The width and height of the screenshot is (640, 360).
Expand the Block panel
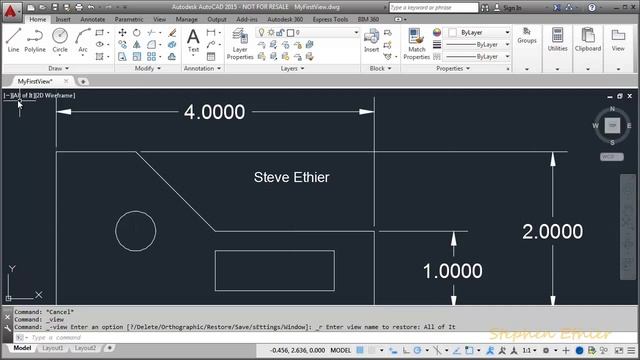coord(380,69)
